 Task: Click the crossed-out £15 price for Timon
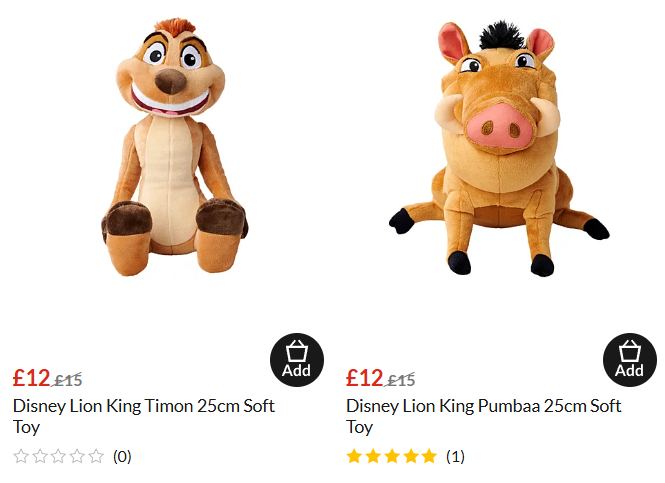(x=68, y=380)
